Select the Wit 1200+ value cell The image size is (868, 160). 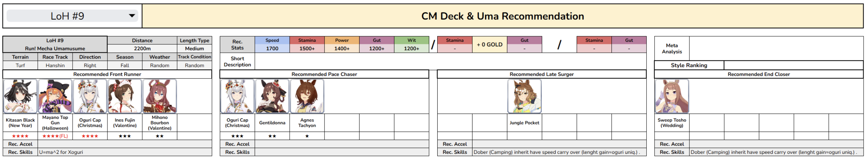(x=412, y=48)
